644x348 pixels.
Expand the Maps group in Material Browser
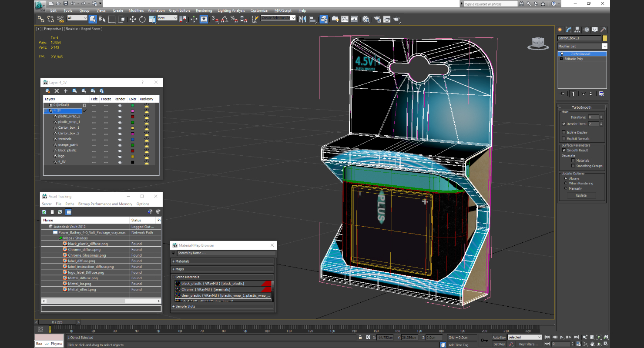[222, 269]
